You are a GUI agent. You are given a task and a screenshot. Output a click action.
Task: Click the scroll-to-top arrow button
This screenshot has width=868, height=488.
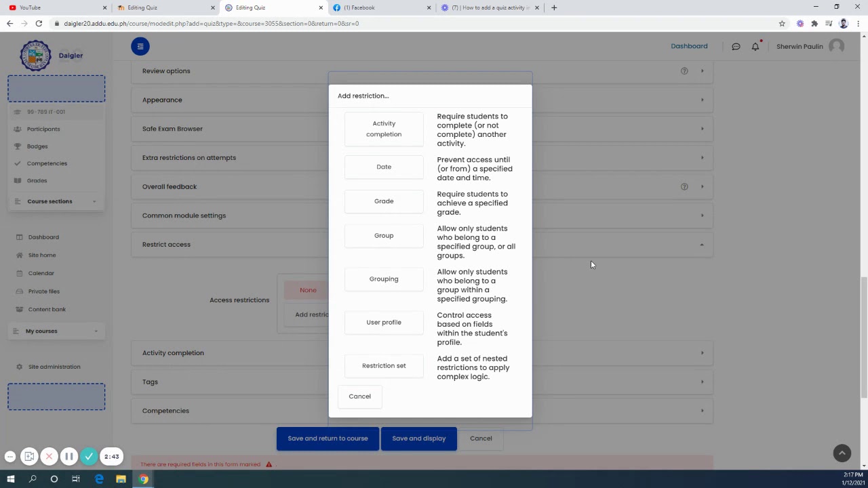tap(842, 453)
